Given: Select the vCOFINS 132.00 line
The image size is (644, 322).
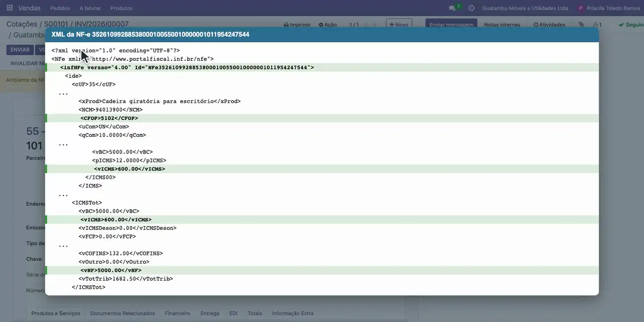Looking at the screenshot, I should click(x=121, y=254).
